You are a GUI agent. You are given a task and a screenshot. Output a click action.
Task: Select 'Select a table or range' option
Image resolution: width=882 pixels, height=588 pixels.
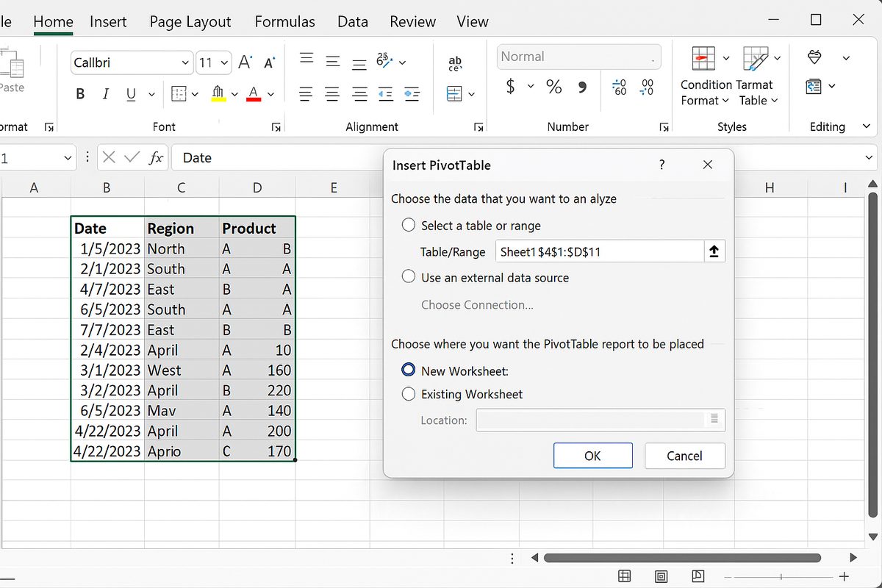[x=409, y=225]
